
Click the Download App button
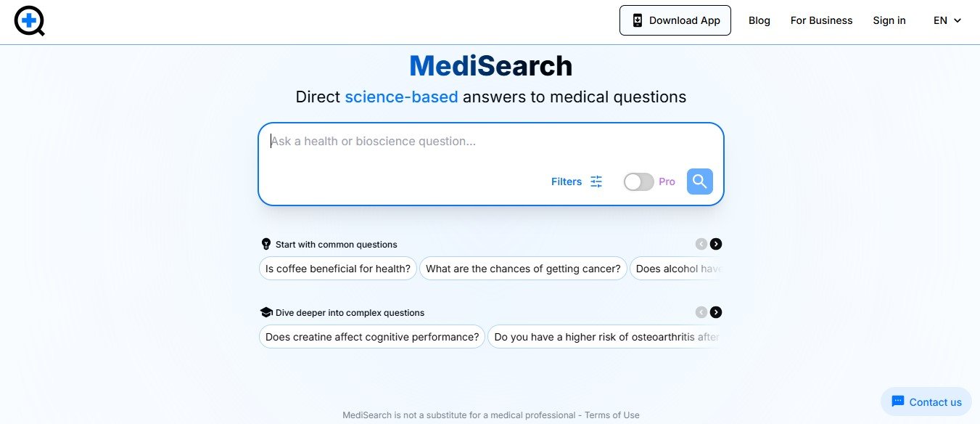click(x=675, y=20)
